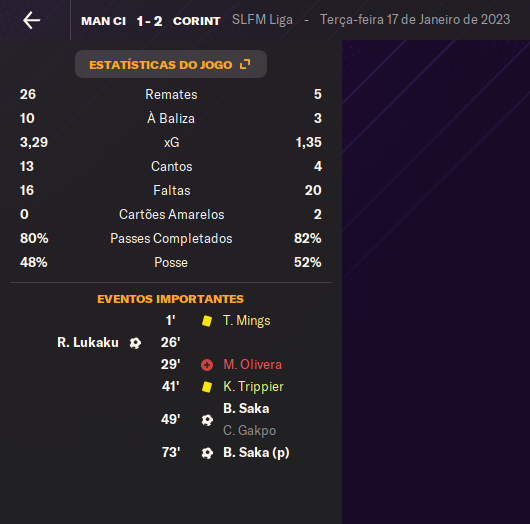Click K. Trippier's yellow card icon
530x524 pixels.
coord(207,387)
